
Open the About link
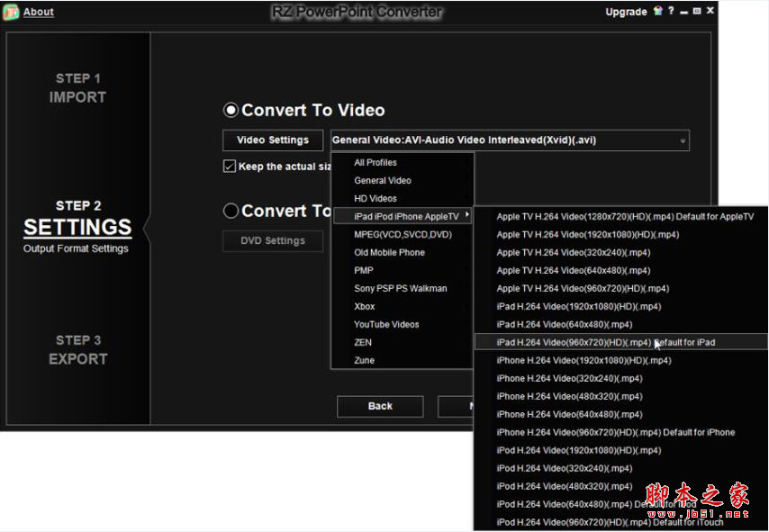pyautogui.click(x=38, y=12)
